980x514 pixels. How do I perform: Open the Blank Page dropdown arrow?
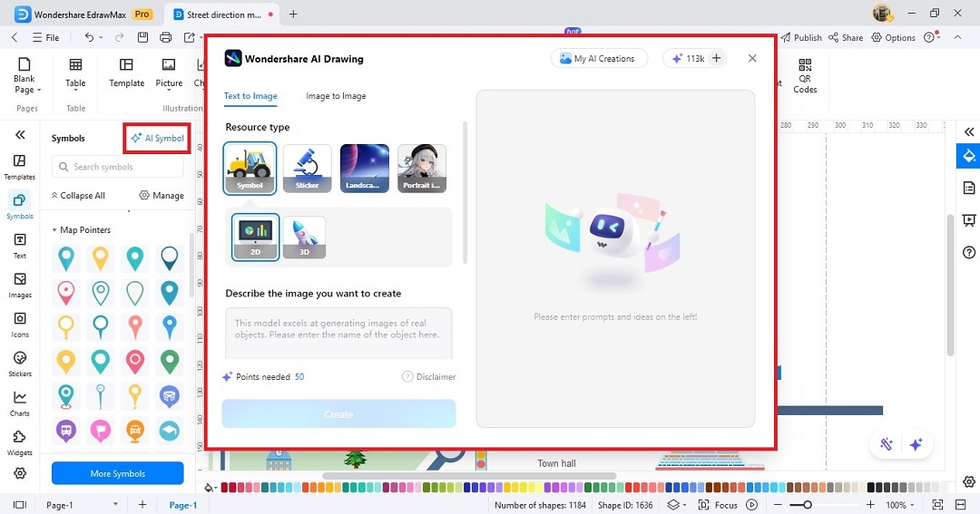point(39,90)
